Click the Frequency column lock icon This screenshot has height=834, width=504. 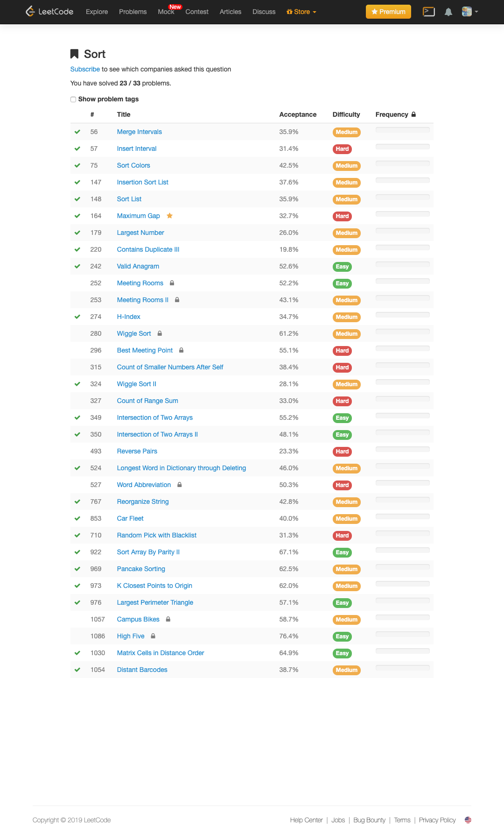point(413,114)
